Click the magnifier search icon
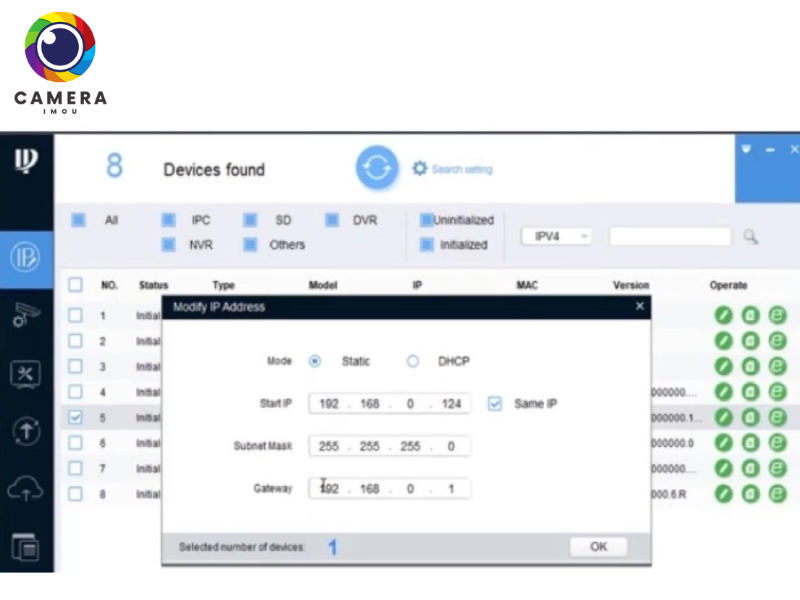The height and width of the screenshot is (600, 800). click(x=751, y=237)
